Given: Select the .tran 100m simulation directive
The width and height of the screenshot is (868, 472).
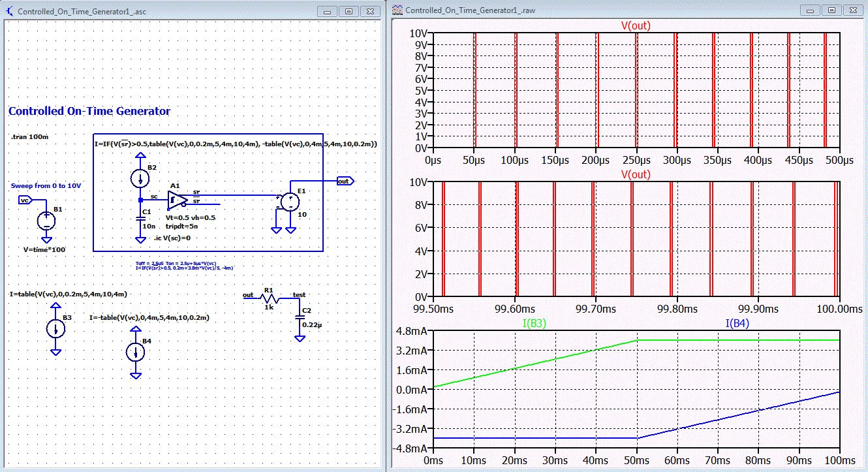Looking at the screenshot, I should click(x=30, y=137).
